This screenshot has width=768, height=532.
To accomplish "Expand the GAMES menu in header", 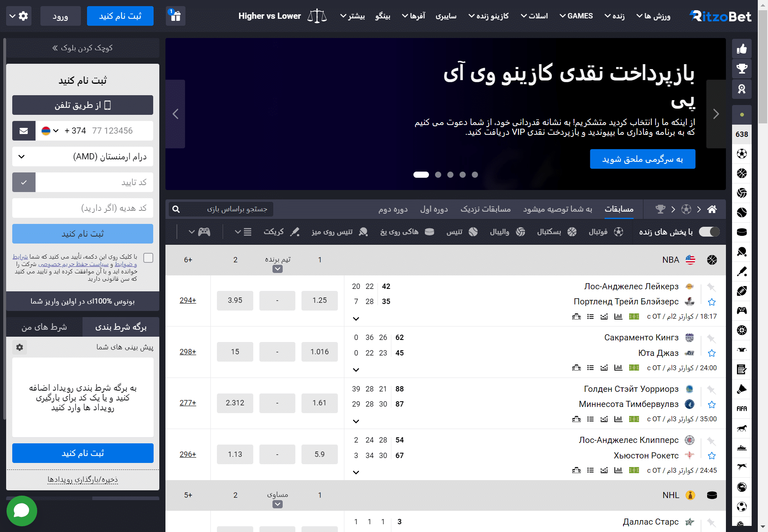I will pyautogui.click(x=576, y=16).
